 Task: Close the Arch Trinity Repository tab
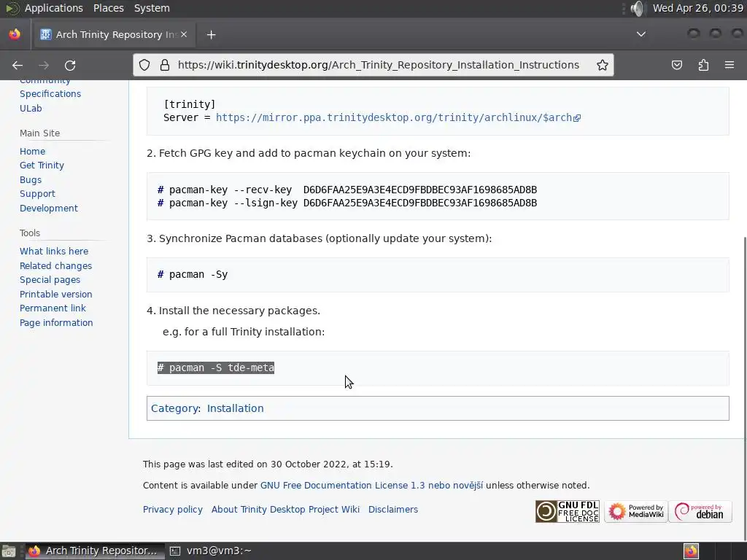pos(184,34)
